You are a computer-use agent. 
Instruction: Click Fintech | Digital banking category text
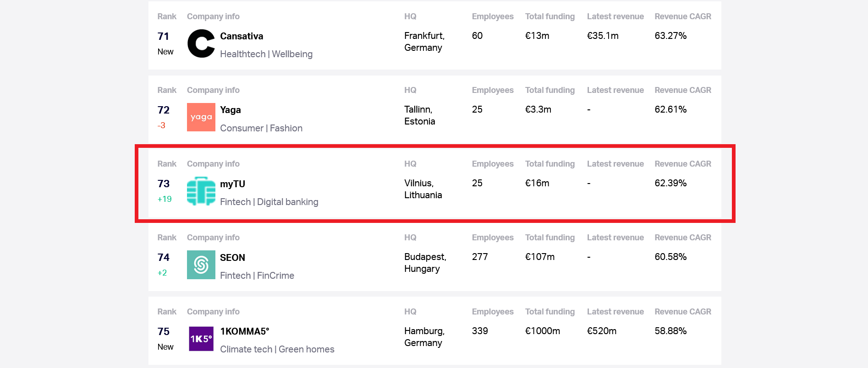coord(269,202)
